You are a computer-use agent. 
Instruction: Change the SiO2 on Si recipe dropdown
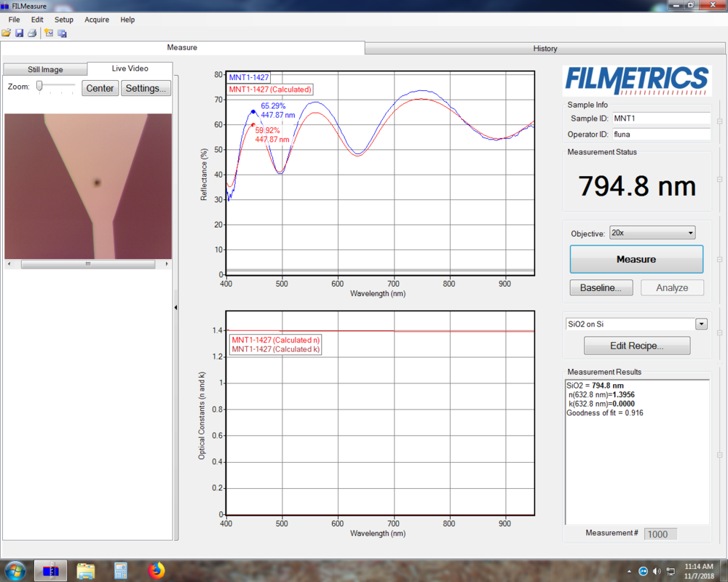point(701,324)
